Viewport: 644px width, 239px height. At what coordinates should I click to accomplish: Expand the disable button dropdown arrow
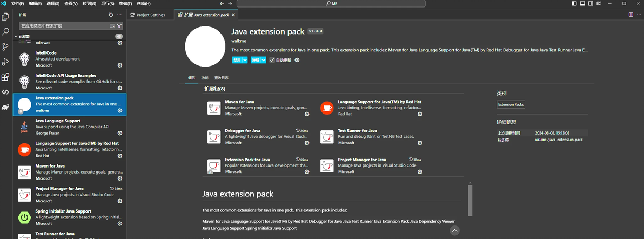245,60
